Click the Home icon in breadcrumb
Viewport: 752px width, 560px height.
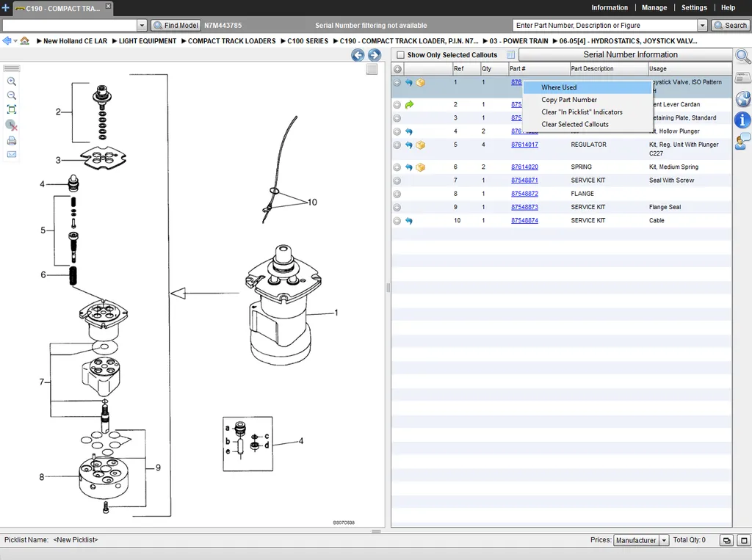pos(24,41)
